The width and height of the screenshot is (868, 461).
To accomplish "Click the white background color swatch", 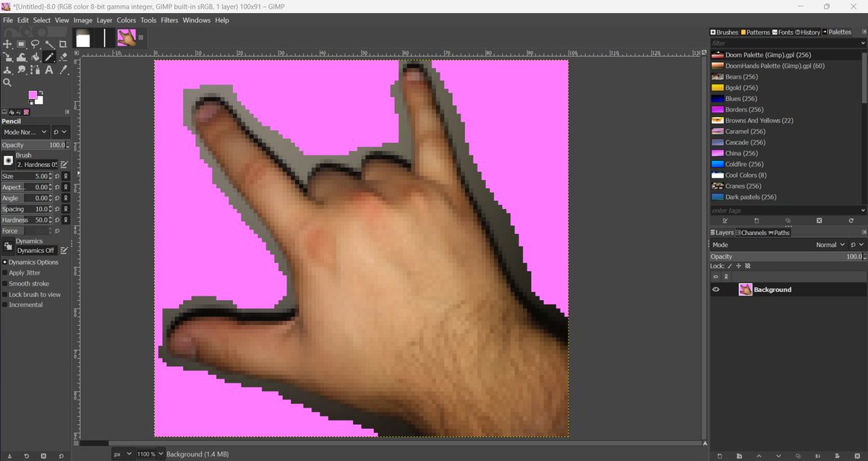I will pos(39,100).
